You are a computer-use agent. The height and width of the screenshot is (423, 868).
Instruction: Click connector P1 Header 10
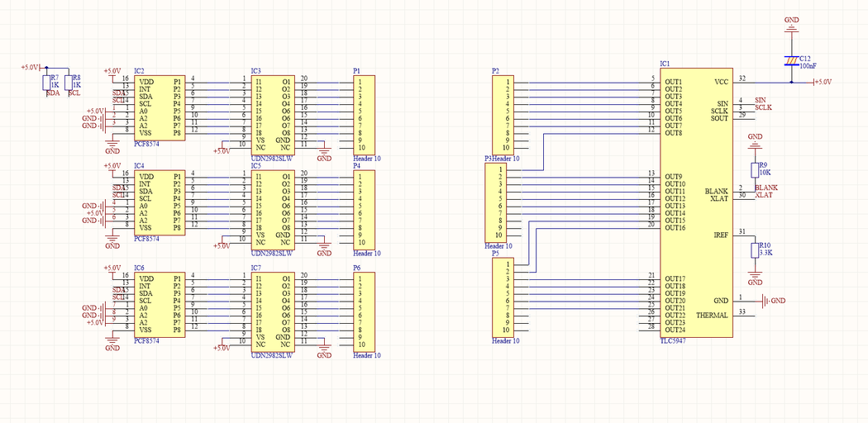pyautogui.click(x=365, y=114)
